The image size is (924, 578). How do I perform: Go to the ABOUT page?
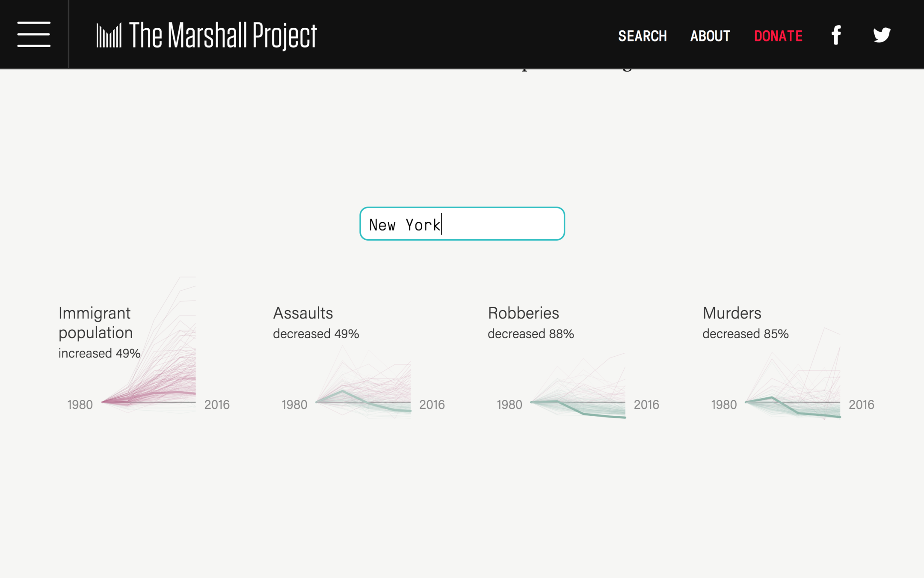coord(710,36)
